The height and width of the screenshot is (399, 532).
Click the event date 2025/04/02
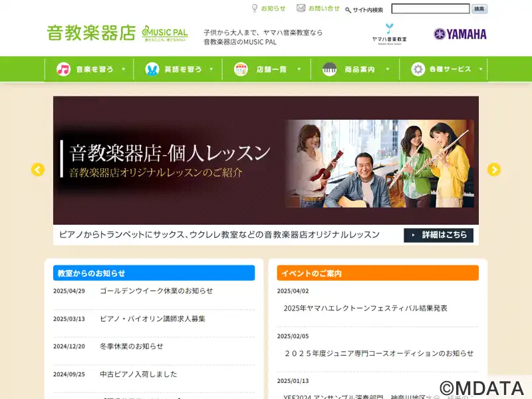[x=293, y=291]
